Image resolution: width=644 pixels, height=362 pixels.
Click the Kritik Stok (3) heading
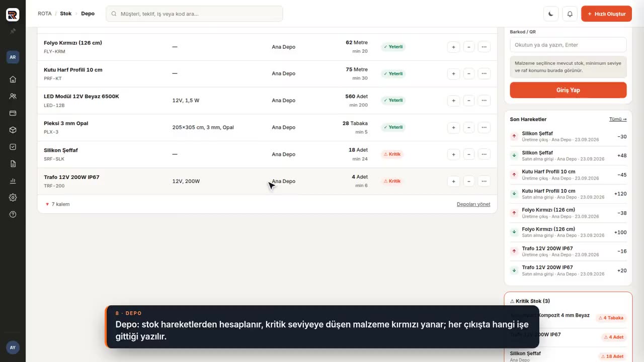click(x=530, y=301)
